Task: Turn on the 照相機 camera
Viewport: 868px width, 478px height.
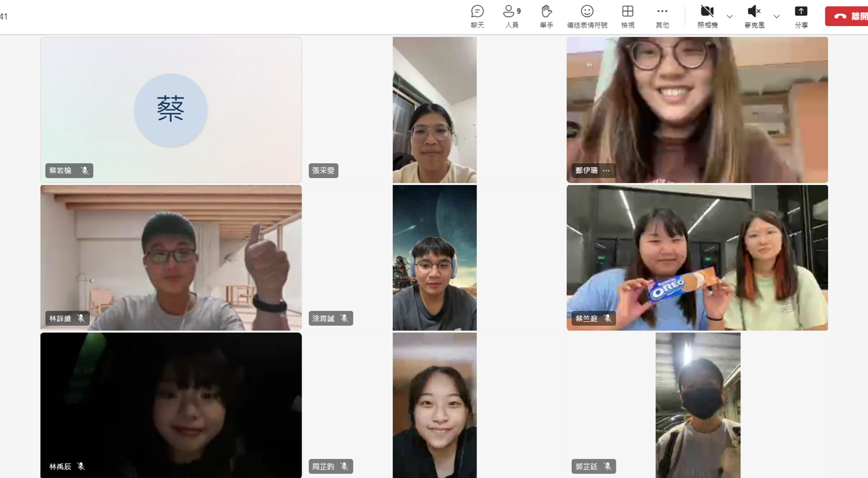Action: (x=707, y=16)
